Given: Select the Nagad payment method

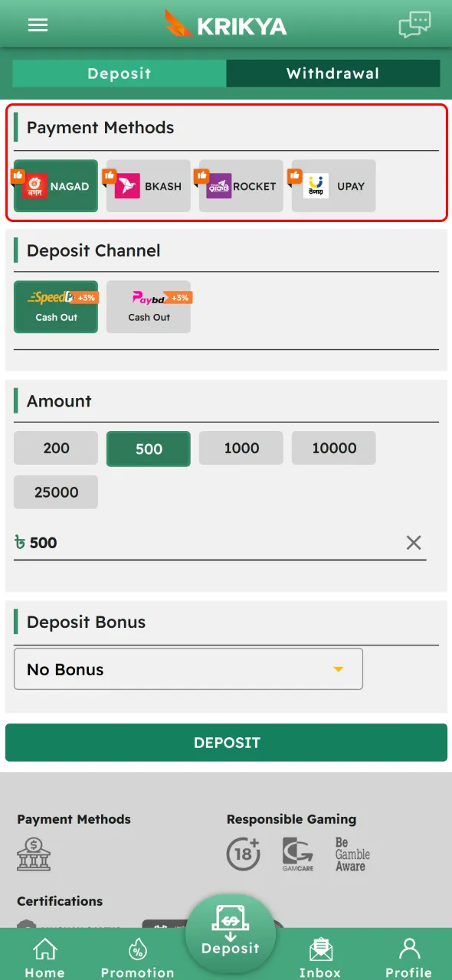Looking at the screenshot, I should pos(55,185).
